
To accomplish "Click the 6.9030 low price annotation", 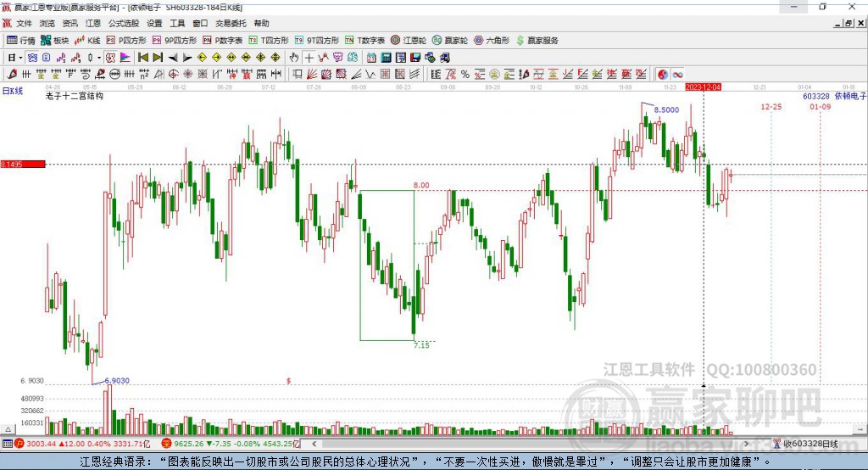I will (x=117, y=381).
